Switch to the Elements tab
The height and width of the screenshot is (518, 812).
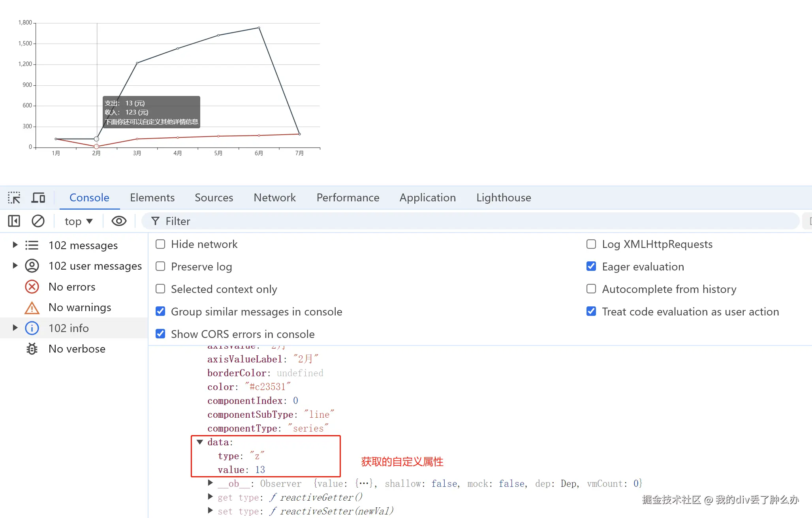(x=152, y=197)
